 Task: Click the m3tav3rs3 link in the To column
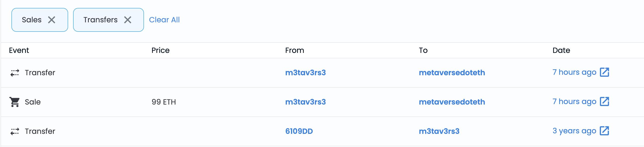(x=440, y=131)
